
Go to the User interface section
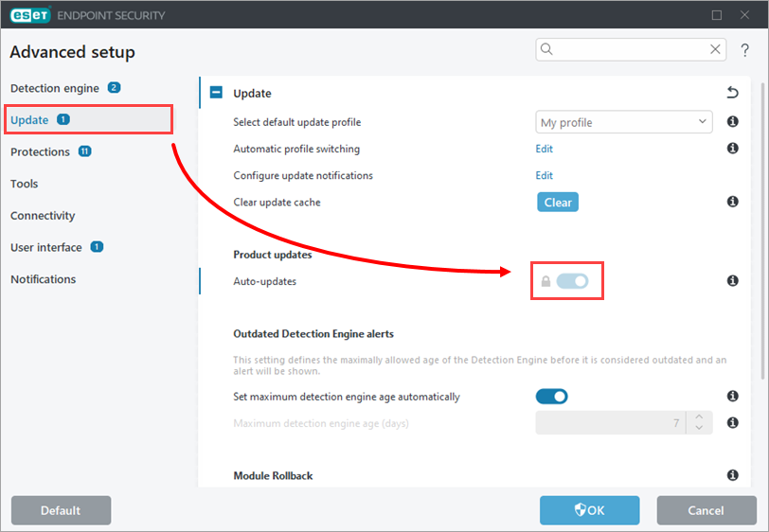coord(46,247)
